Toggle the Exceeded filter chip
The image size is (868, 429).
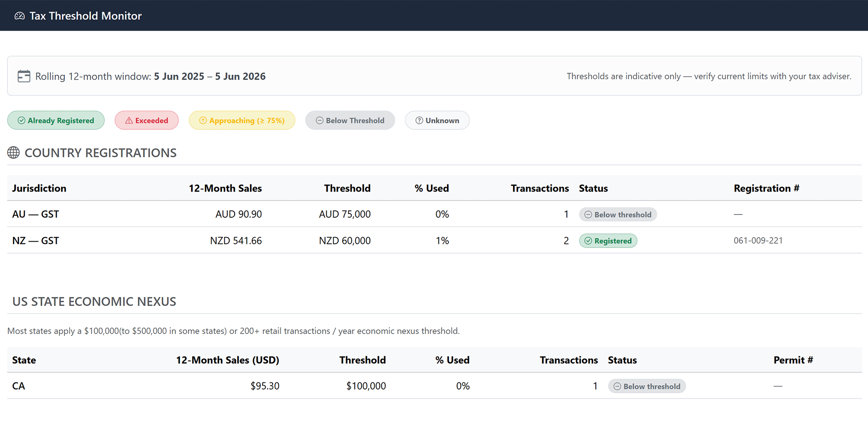coord(146,120)
